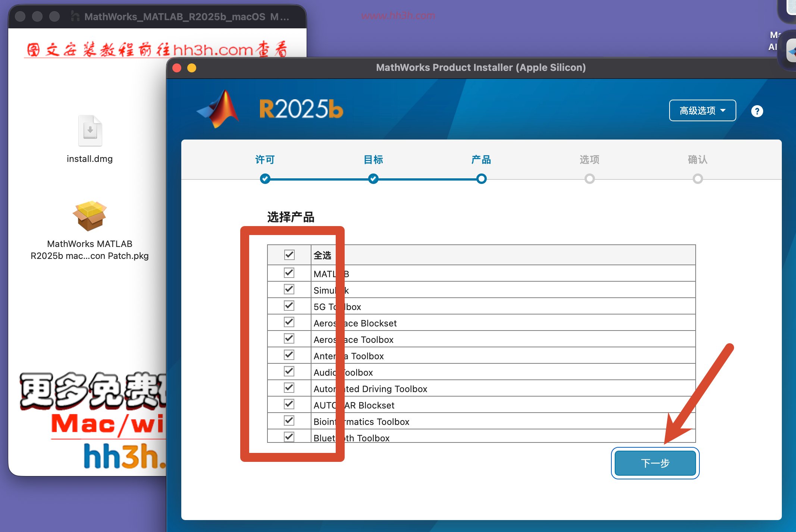Select the AUTOSAR Blockset row text
The image size is (796, 532).
point(354,405)
